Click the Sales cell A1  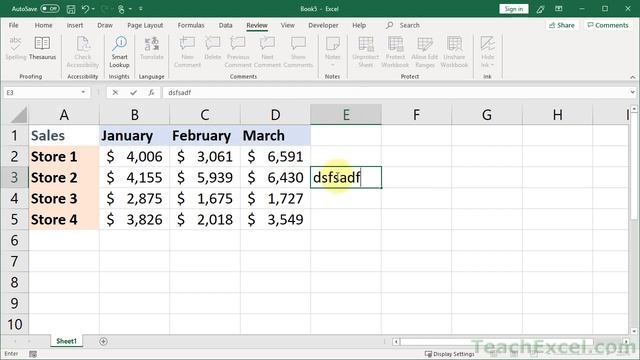64,136
